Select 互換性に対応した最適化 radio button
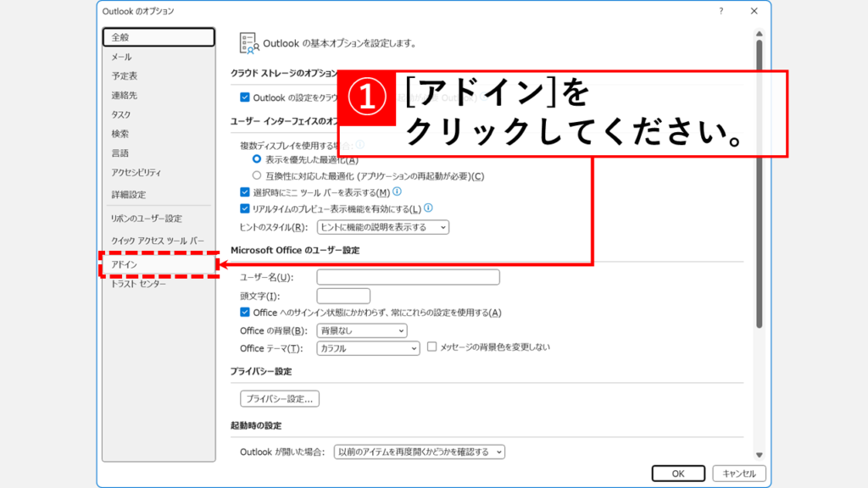This screenshot has width=868, height=488. [x=256, y=176]
